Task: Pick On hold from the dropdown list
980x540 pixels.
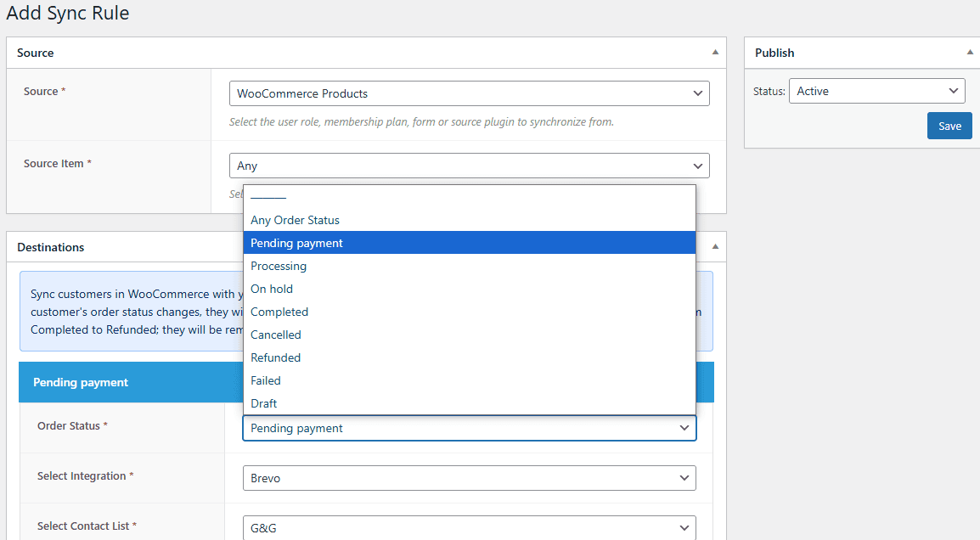Action: (x=469, y=289)
